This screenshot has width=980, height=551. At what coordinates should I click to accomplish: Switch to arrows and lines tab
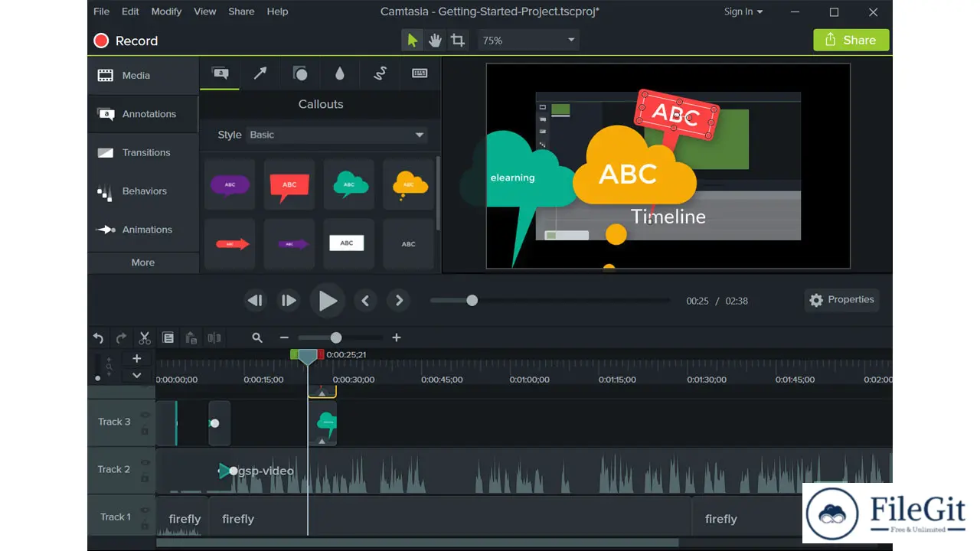pos(260,73)
